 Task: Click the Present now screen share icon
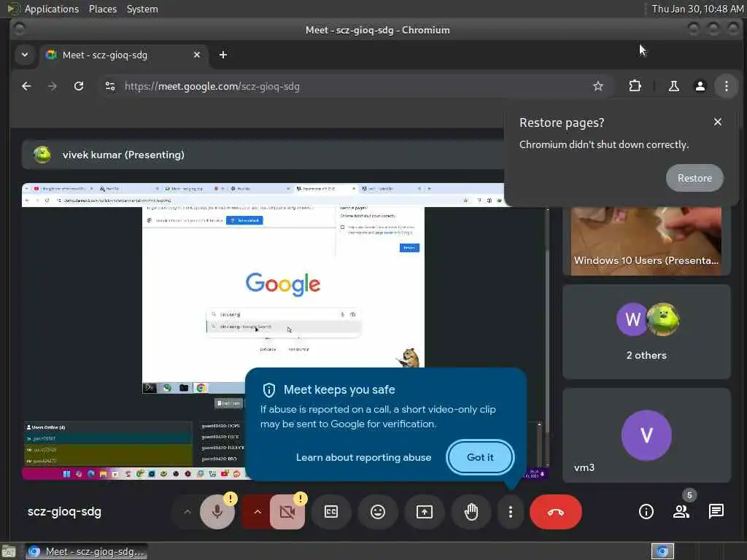coord(425,512)
